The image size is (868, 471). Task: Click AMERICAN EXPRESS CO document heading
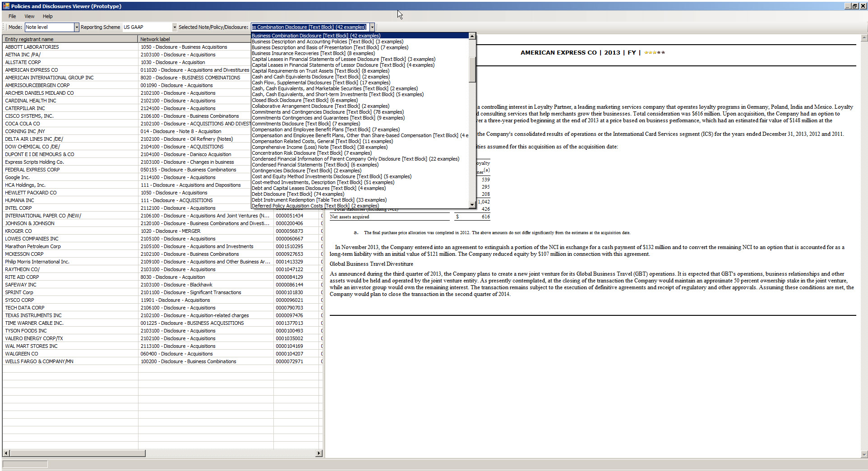(x=559, y=53)
